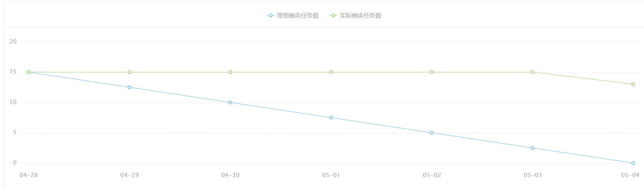Screen dimensions: 644x187
Task: Click the blue ideal data point at 04-29
Action: [130, 87]
